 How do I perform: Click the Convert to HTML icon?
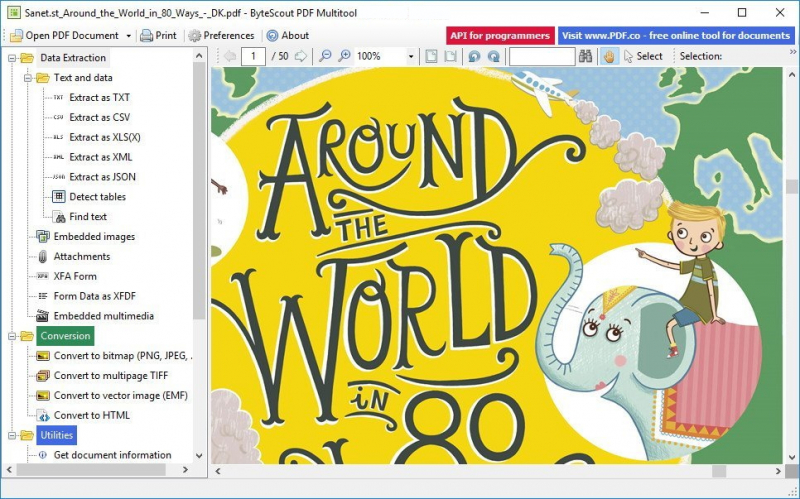pyautogui.click(x=43, y=416)
